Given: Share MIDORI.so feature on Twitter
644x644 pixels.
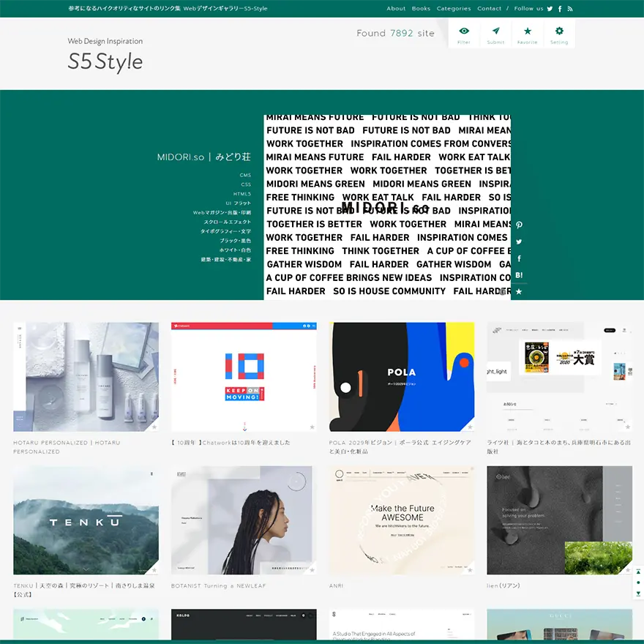Looking at the screenshot, I should pyautogui.click(x=519, y=242).
